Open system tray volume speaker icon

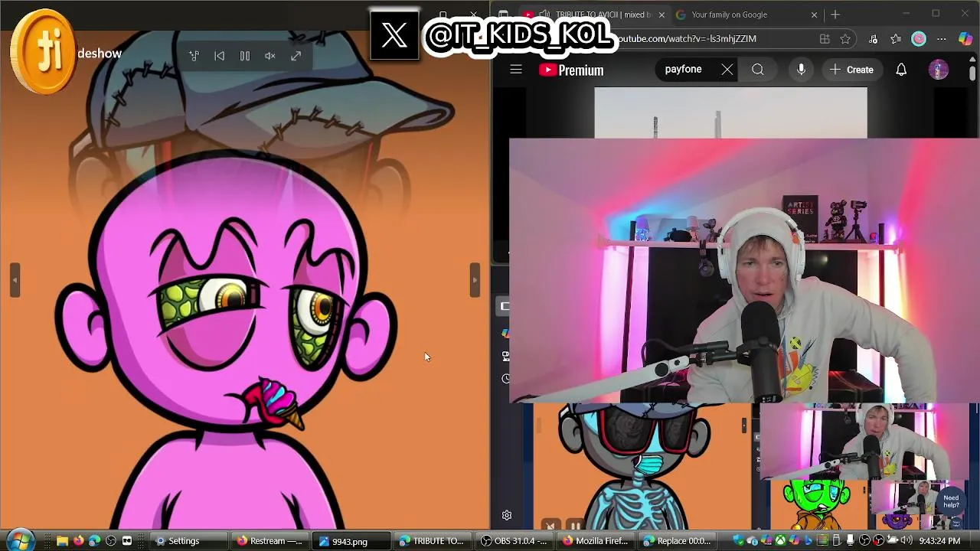[x=906, y=541]
